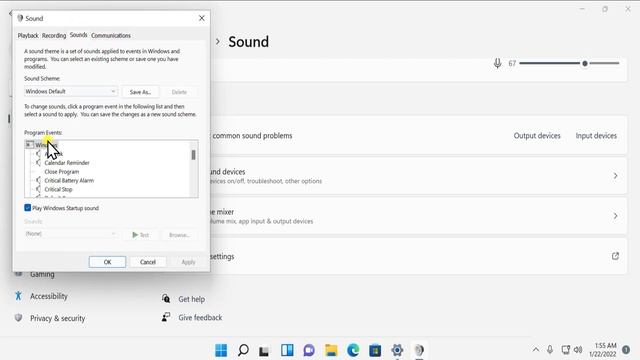Open Widgets from taskbar
640x360 pixels.
coord(287,350)
